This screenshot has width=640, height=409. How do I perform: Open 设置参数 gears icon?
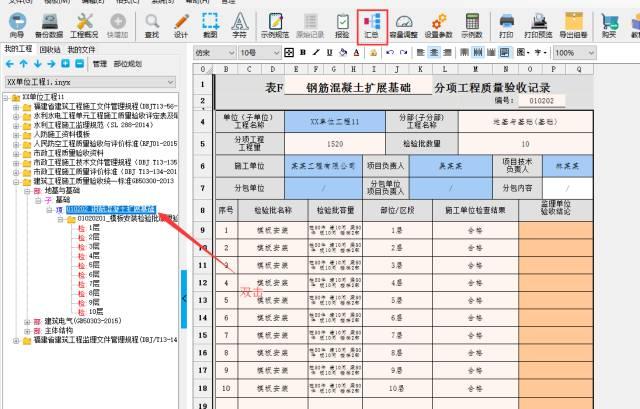tap(438, 25)
